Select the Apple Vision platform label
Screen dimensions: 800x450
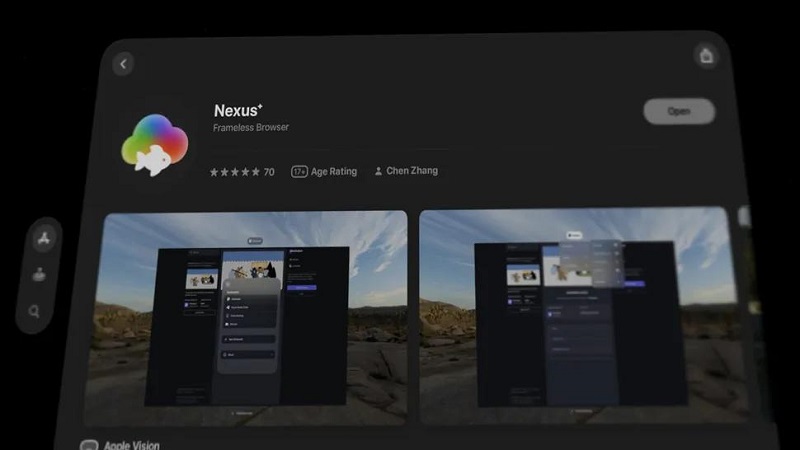[133, 445]
